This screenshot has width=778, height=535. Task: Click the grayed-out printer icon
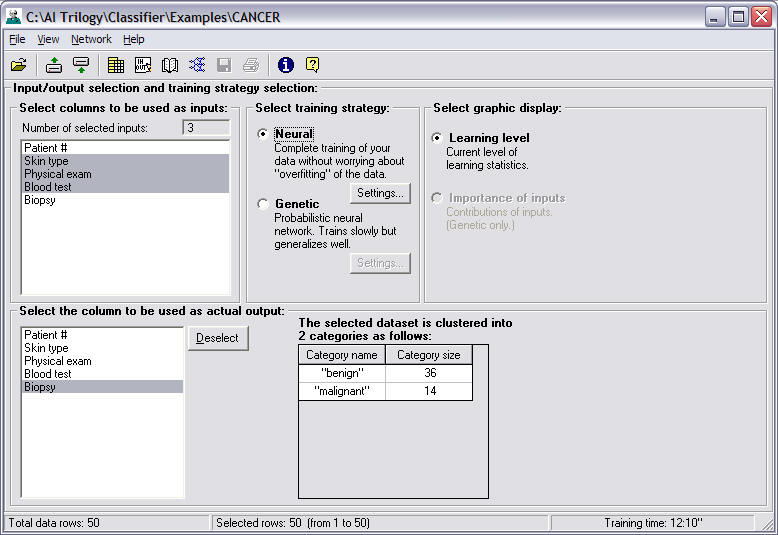[251, 65]
